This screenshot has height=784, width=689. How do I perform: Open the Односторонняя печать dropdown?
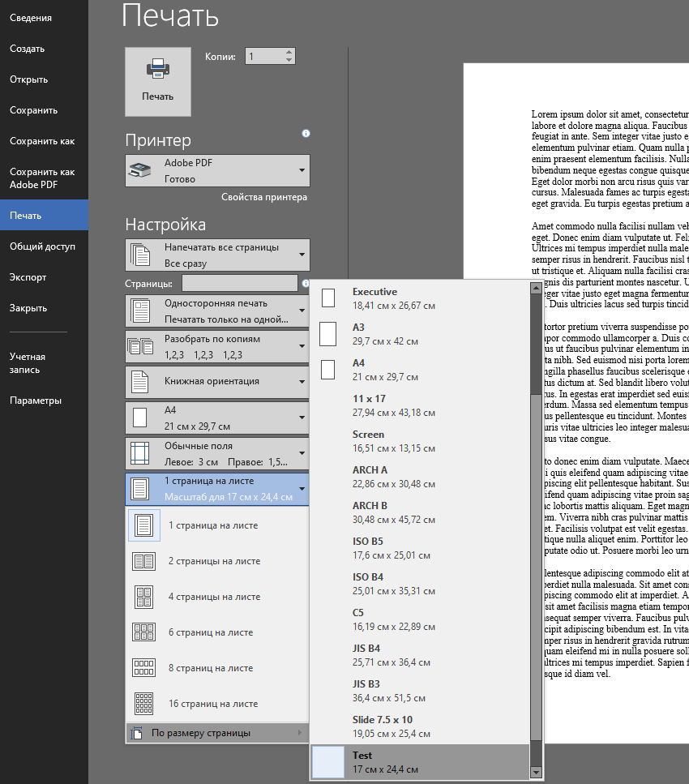[x=217, y=311]
